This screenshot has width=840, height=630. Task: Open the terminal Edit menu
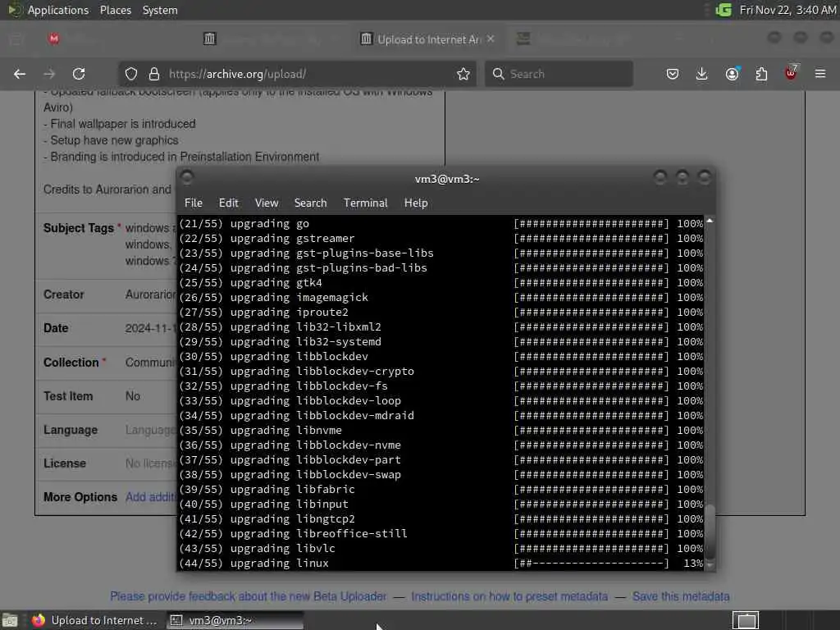228,203
